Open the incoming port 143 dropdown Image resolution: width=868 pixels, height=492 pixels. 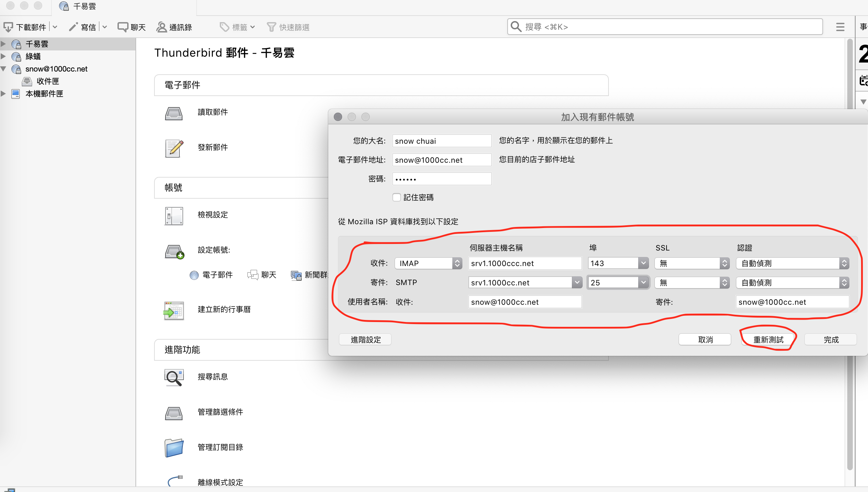pyautogui.click(x=643, y=263)
